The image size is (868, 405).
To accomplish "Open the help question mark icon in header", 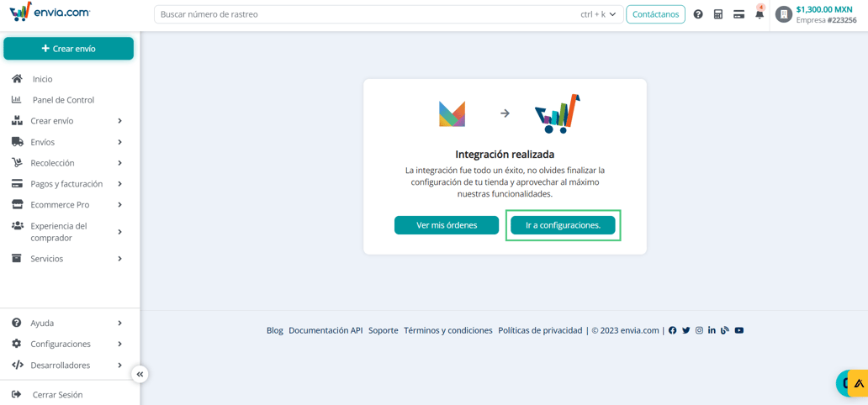I will 698,14.
